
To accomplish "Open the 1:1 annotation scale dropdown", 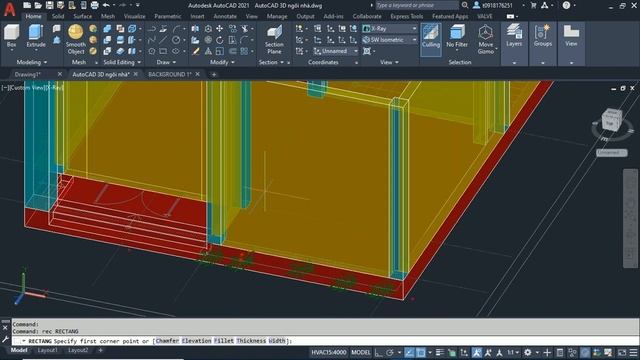I will click(x=513, y=353).
